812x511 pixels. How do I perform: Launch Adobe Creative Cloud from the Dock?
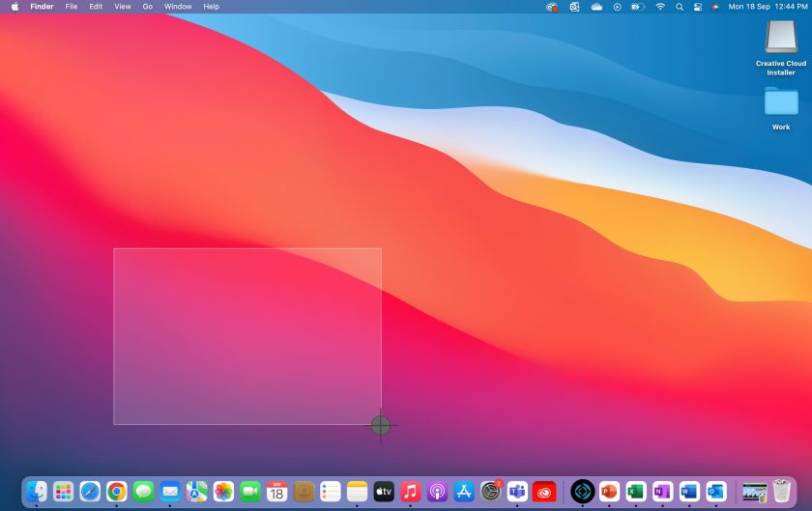pos(544,491)
